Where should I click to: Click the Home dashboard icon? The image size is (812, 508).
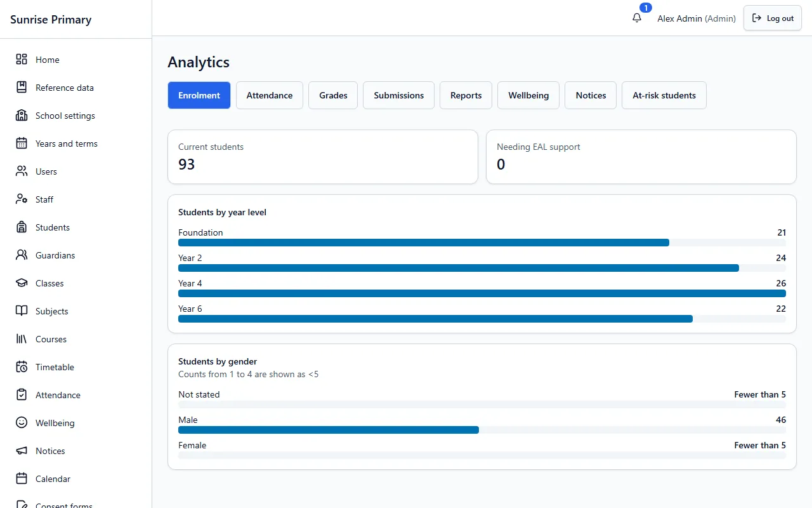point(22,59)
